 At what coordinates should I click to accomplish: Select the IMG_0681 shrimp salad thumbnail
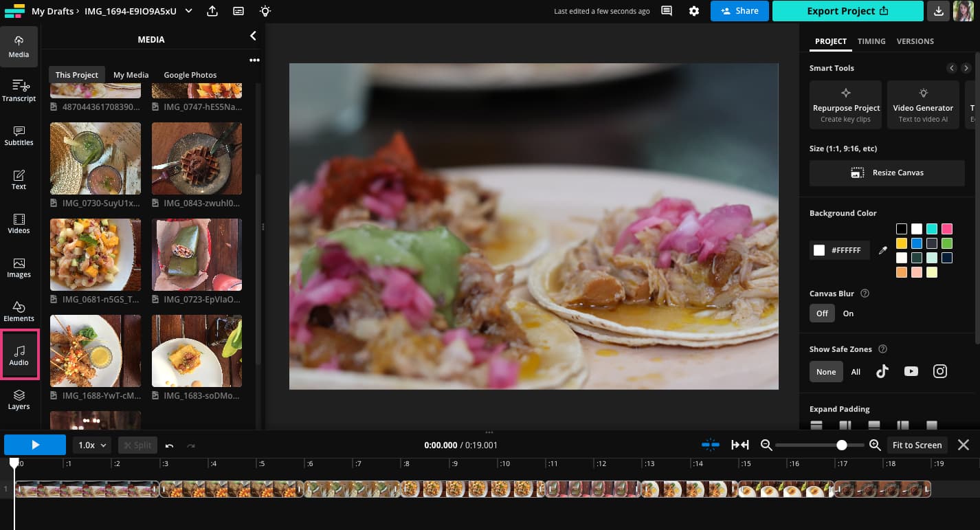pyautogui.click(x=96, y=254)
